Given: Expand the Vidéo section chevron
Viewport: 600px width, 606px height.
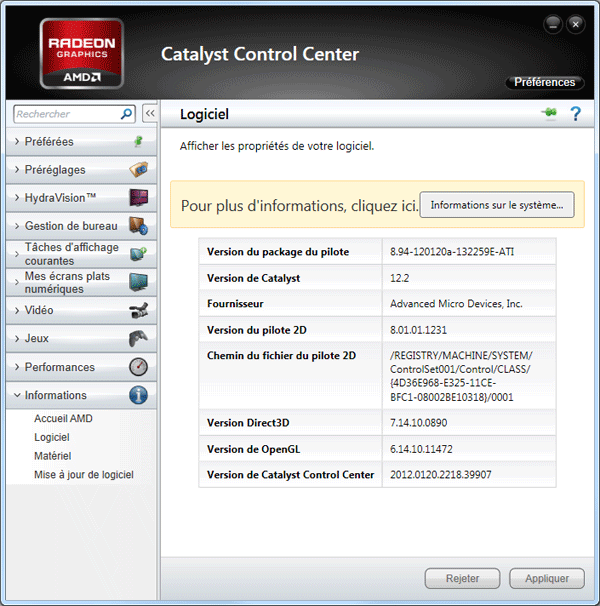Looking at the screenshot, I should (x=17, y=310).
